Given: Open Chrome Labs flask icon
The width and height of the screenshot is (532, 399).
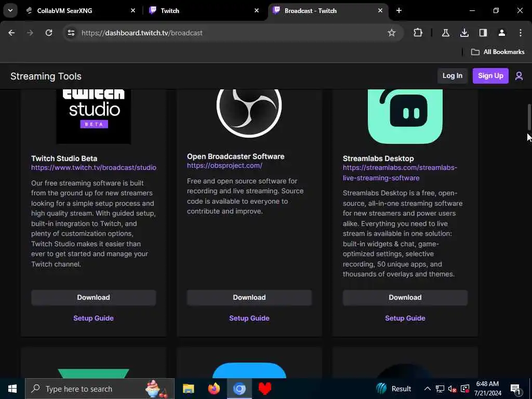Looking at the screenshot, I should tap(445, 33).
